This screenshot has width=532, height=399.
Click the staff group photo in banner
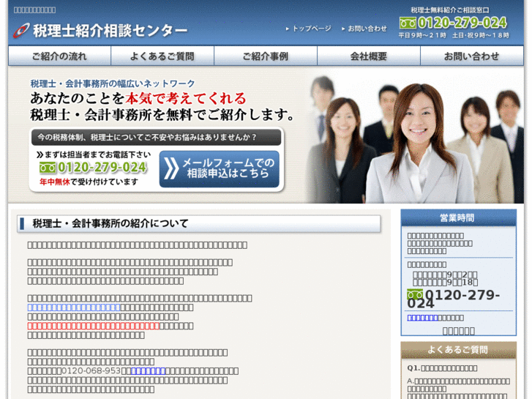tap(415, 139)
